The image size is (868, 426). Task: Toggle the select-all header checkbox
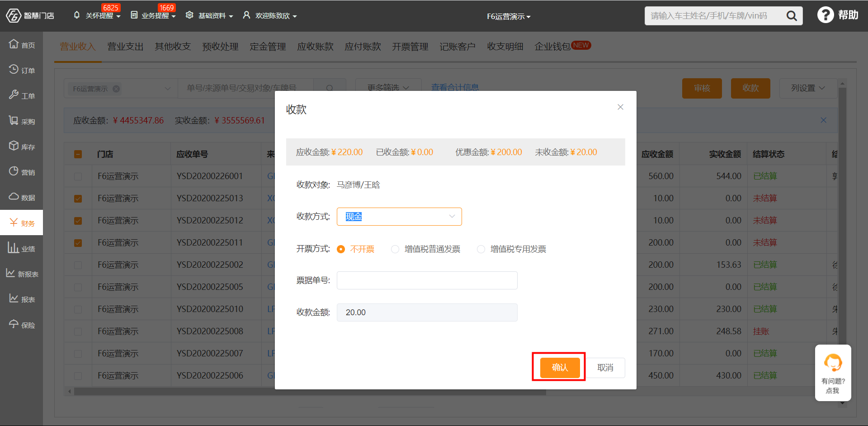point(78,154)
